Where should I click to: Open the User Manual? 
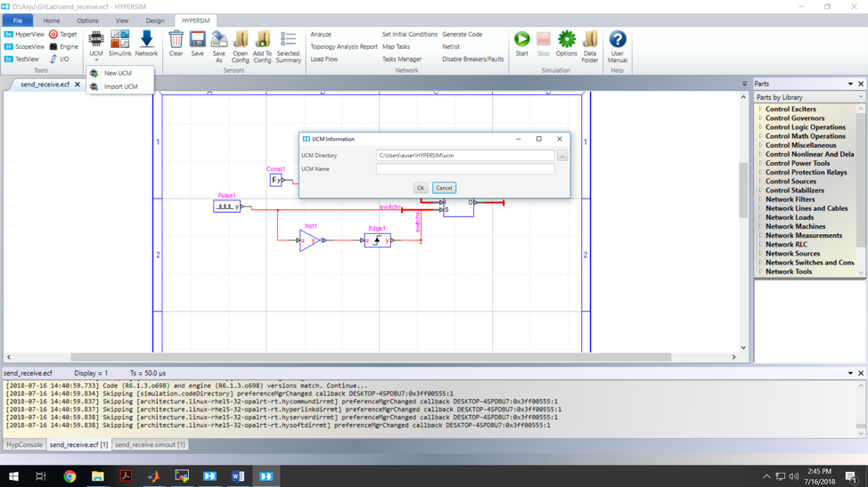pyautogui.click(x=618, y=47)
